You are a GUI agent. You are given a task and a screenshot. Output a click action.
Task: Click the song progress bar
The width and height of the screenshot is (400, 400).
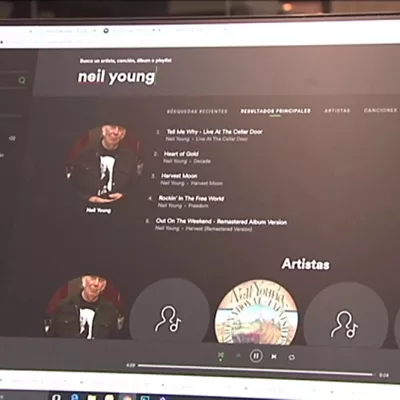pos(255,370)
